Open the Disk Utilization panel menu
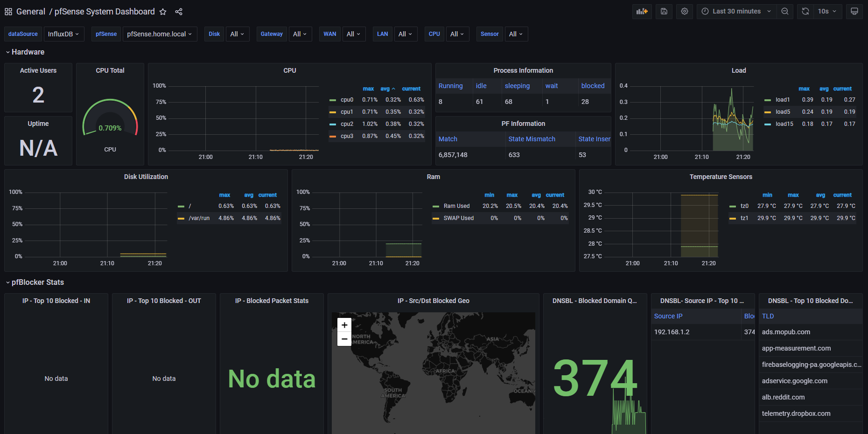 (x=146, y=177)
